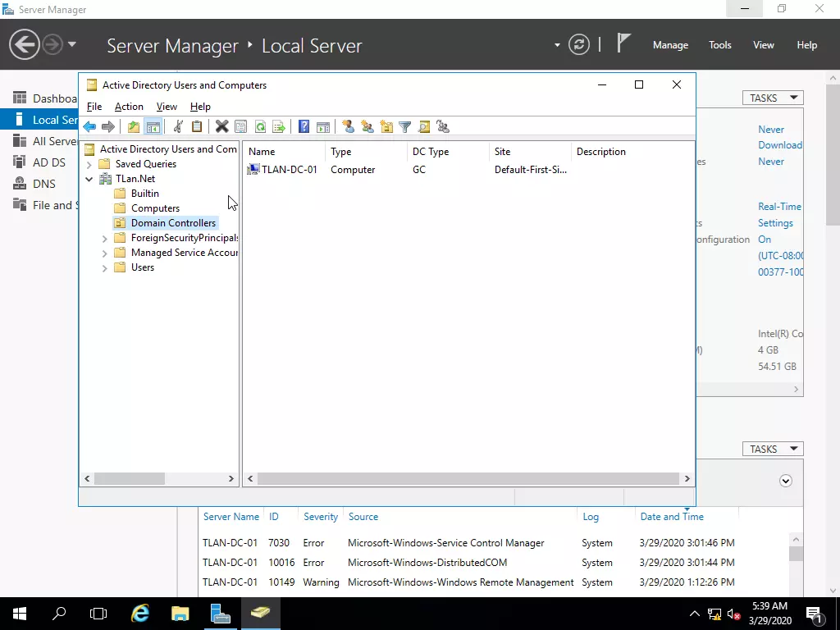Open Help with the blue question mark icon

pyautogui.click(x=304, y=127)
